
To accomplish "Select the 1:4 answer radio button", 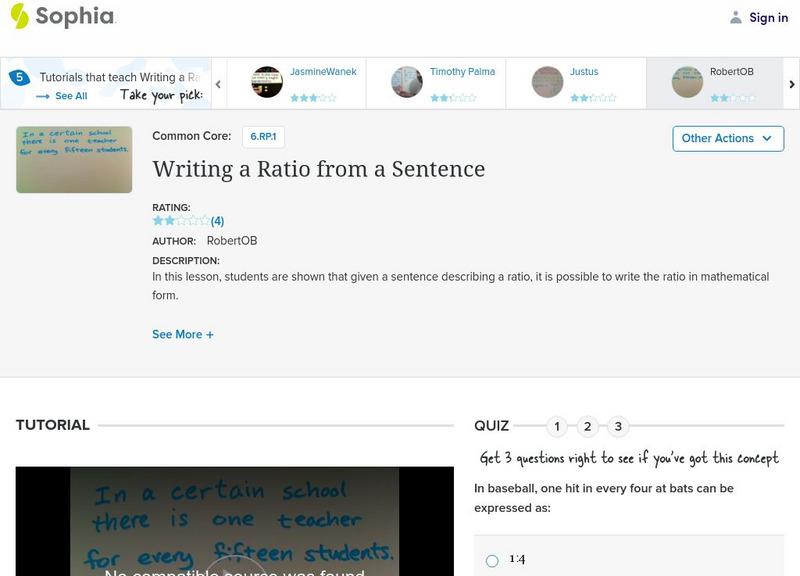I will (x=492, y=561).
